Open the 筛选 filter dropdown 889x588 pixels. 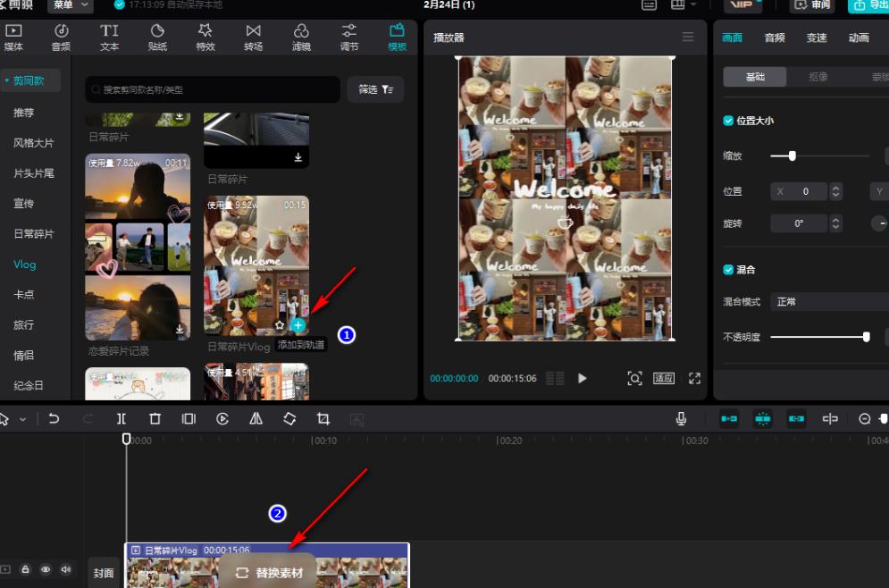375,89
